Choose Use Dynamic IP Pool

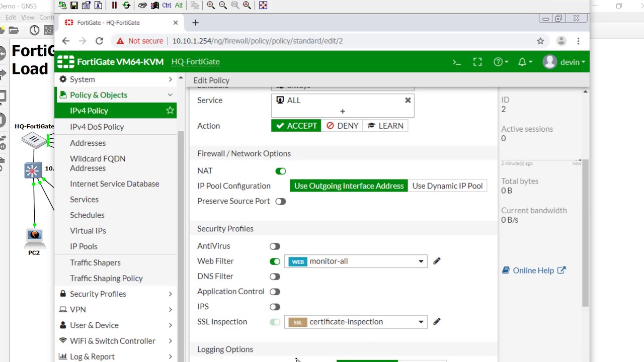pyautogui.click(x=447, y=186)
